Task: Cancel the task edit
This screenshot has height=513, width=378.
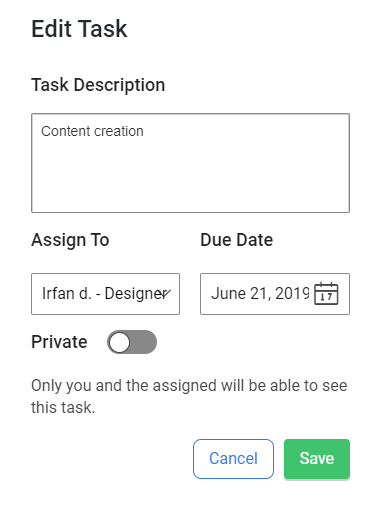Action: tap(233, 459)
